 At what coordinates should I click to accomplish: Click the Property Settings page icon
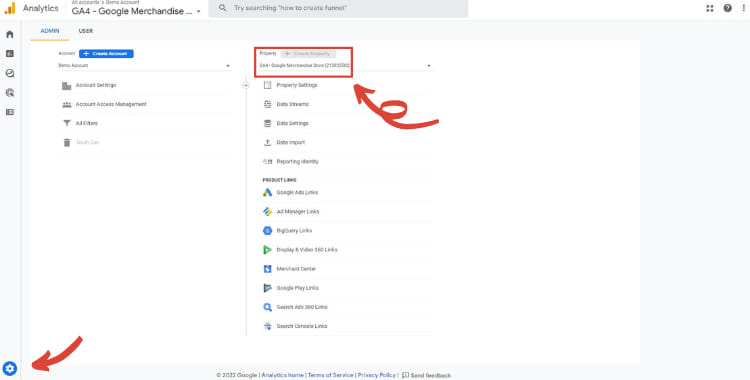(267, 85)
